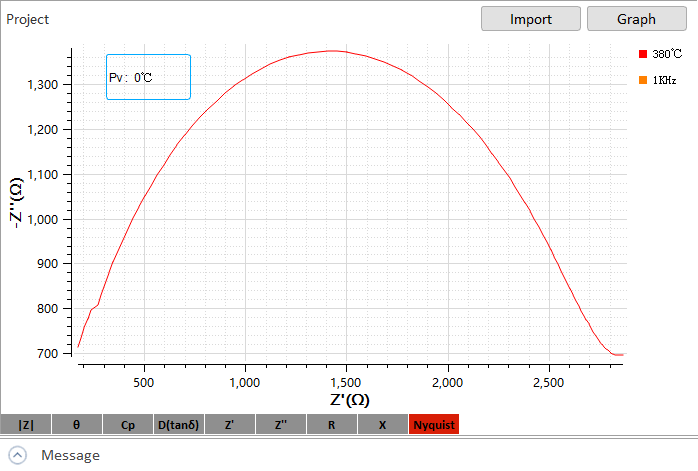Viewport: 698px width, 471px height.
Task: Select the X tab
Action: click(382, 425)
